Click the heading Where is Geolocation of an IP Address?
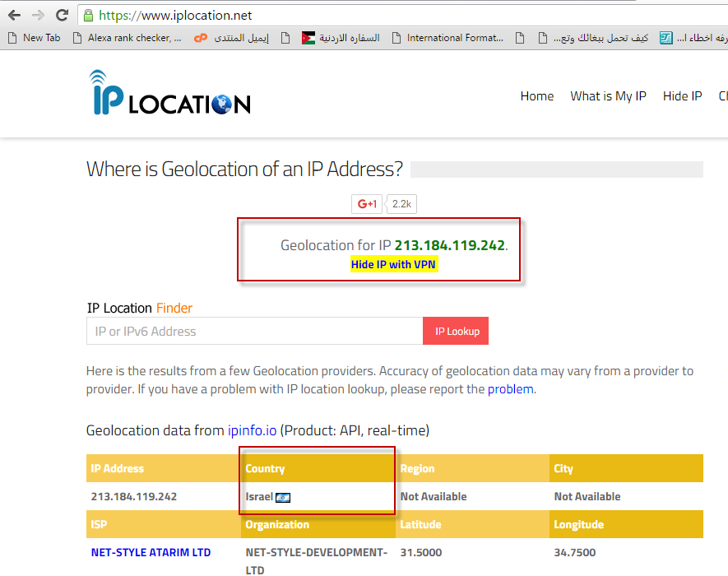 [244, 169]
